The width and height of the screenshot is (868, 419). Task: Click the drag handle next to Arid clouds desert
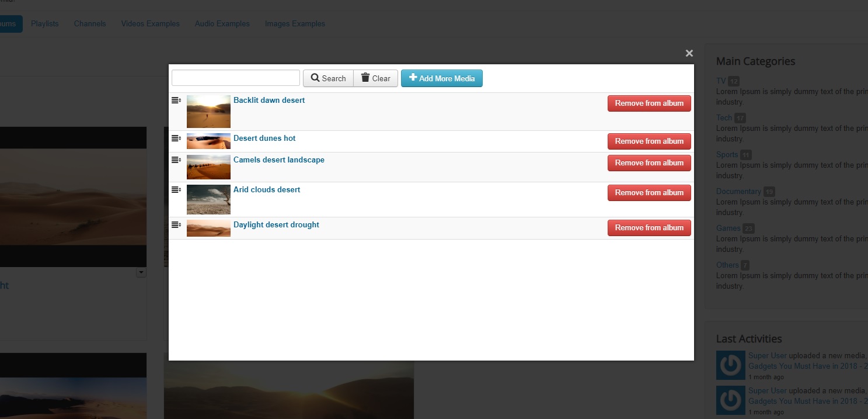click(x=176, y=190)
